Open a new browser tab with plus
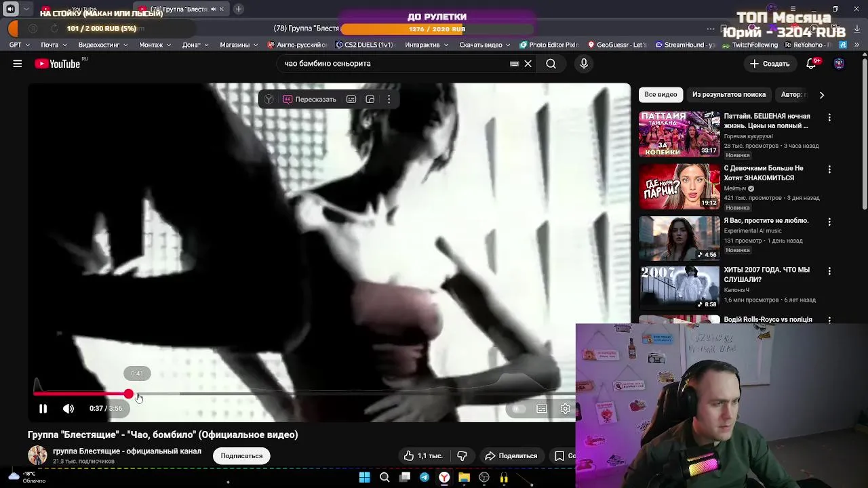This screenshot has width=868, height=488. coord(239,9)
